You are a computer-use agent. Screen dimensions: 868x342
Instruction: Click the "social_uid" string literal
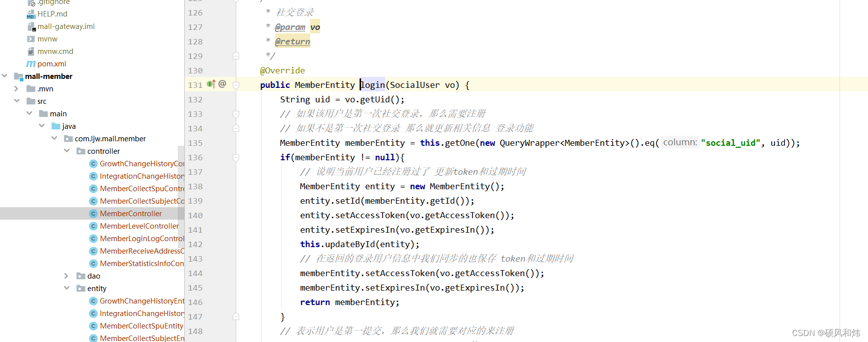coord(731,143)
